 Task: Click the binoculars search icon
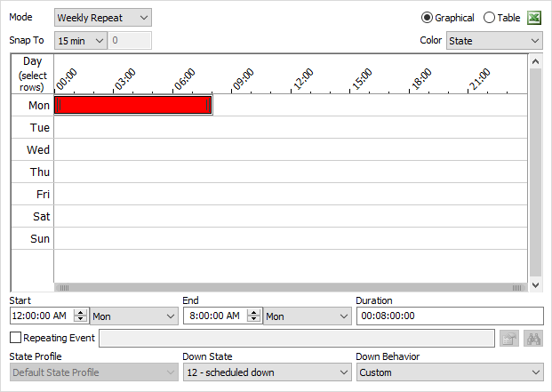[x=534, y=338]
